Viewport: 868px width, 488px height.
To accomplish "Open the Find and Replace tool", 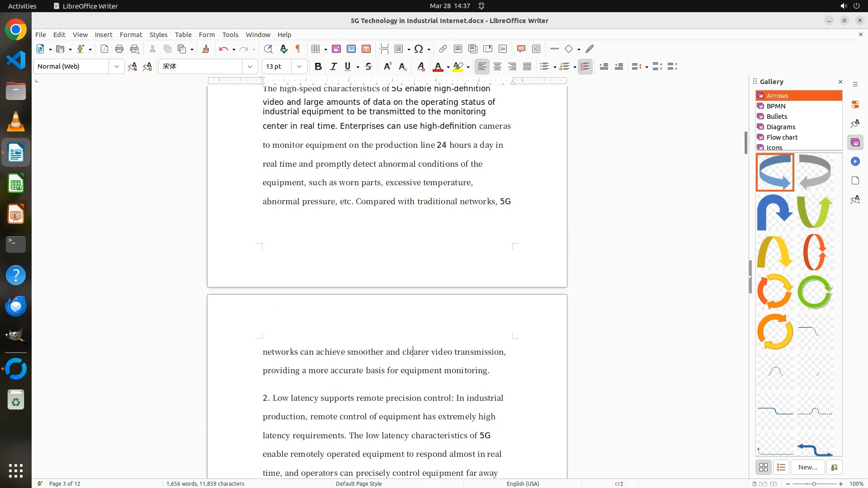I will coord(268,49).
